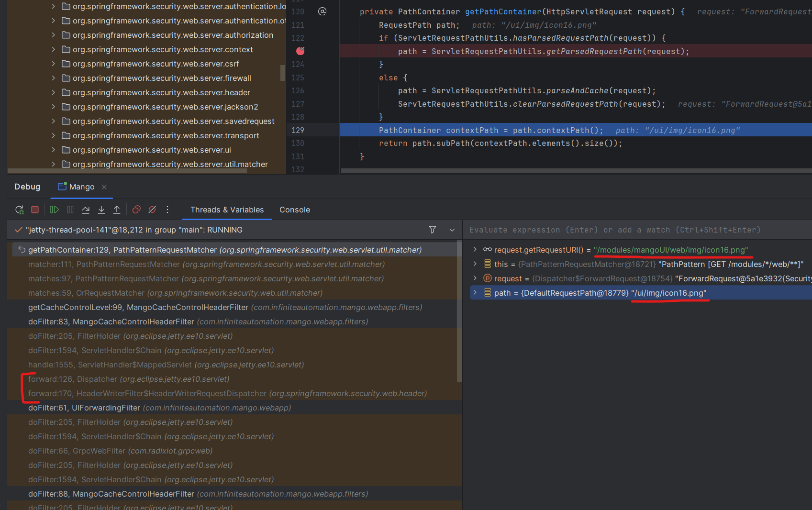Click the editor horizontal scrollbar
812x510 pixels.
(576, 170)
